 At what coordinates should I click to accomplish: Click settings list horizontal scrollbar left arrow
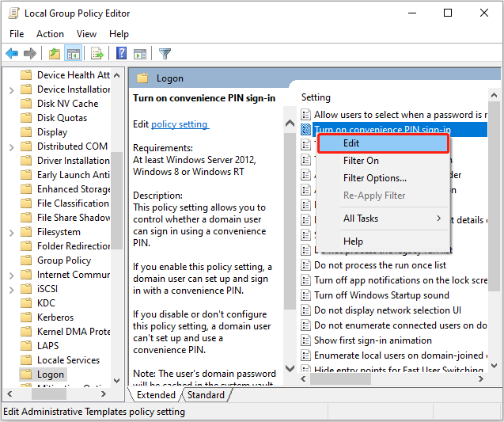point(303,379)
